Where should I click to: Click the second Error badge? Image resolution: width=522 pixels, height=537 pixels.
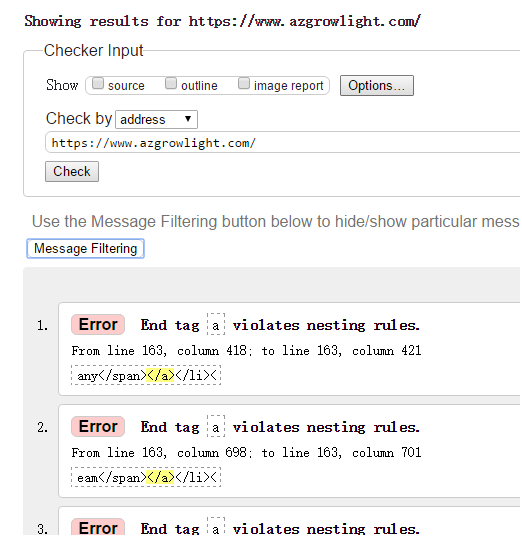pos(98,427)
